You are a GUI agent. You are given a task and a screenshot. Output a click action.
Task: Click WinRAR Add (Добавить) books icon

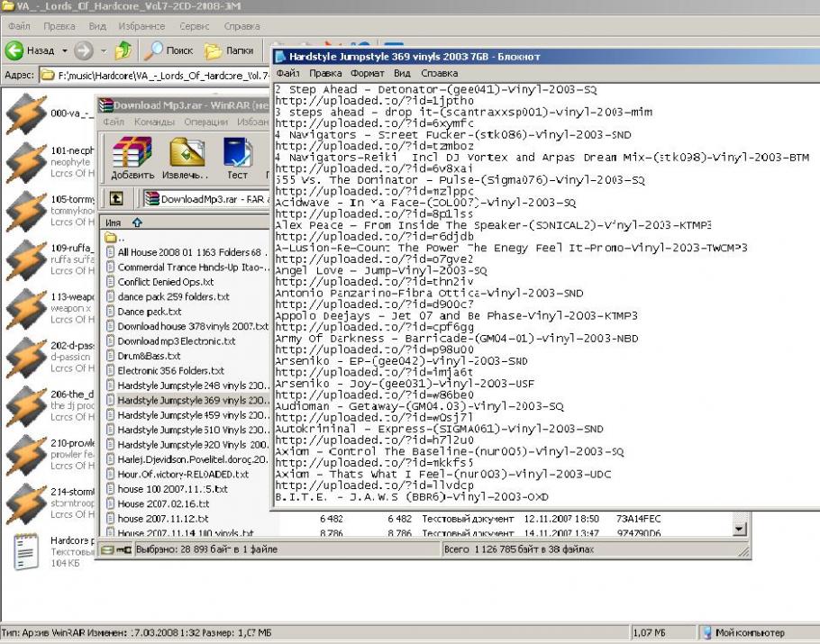click(x=132, y=152)
